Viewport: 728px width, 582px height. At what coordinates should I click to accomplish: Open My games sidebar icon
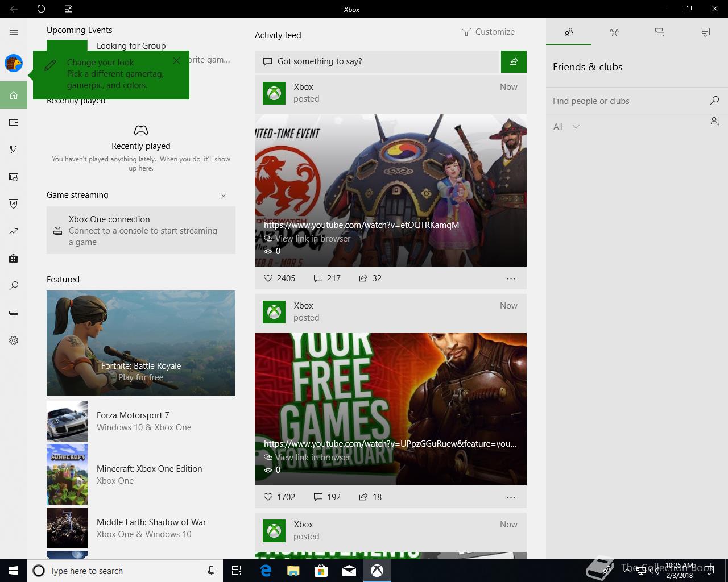pos(14,122)
